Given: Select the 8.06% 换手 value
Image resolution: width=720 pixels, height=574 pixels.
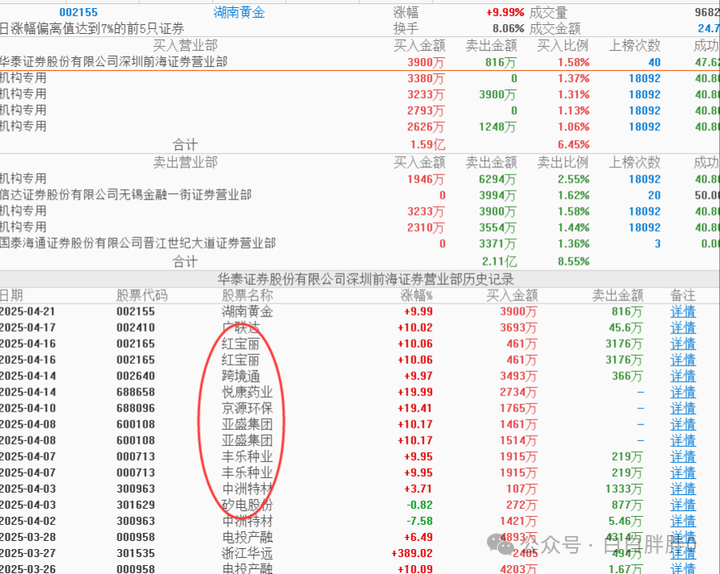Looking at the screenshot, I should 508,28.
